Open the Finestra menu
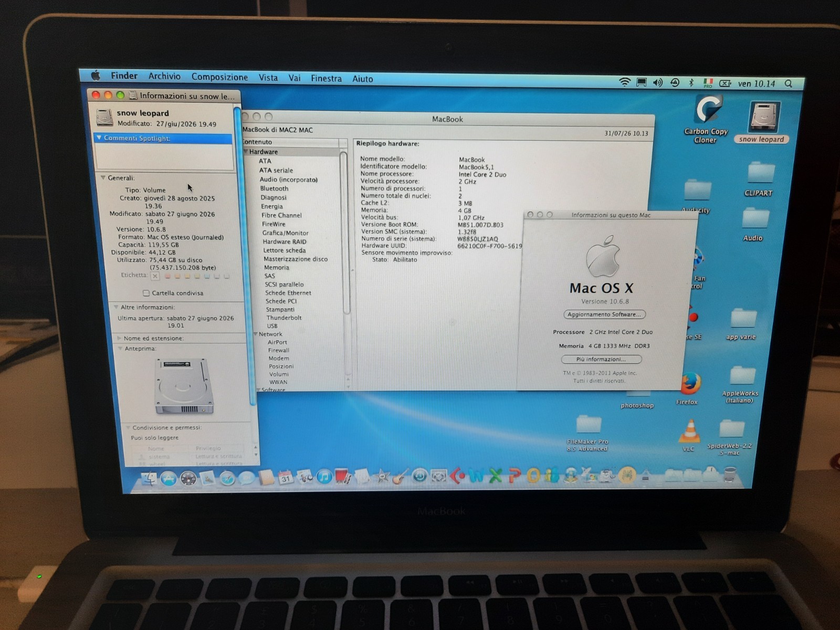The image size is (840, 630). click(326, 78)
